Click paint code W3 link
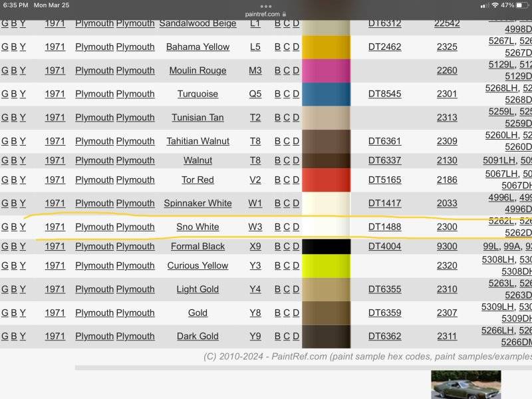This screenshot has width=532, height=399. pyautogui.click(x=255, y=227)
